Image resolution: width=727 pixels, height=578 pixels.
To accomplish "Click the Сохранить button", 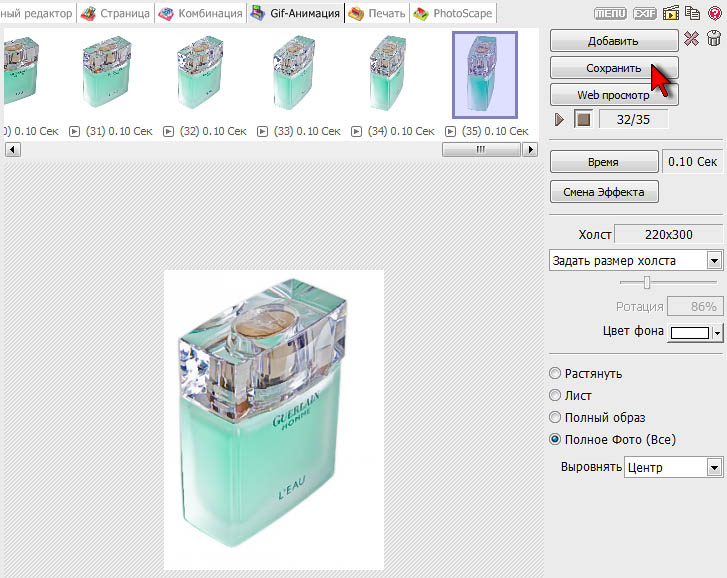I will point(614,68).
